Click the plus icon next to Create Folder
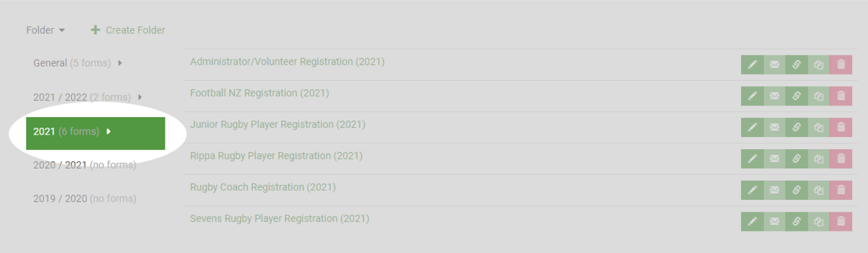868x253 pixels. click(96, 30)
